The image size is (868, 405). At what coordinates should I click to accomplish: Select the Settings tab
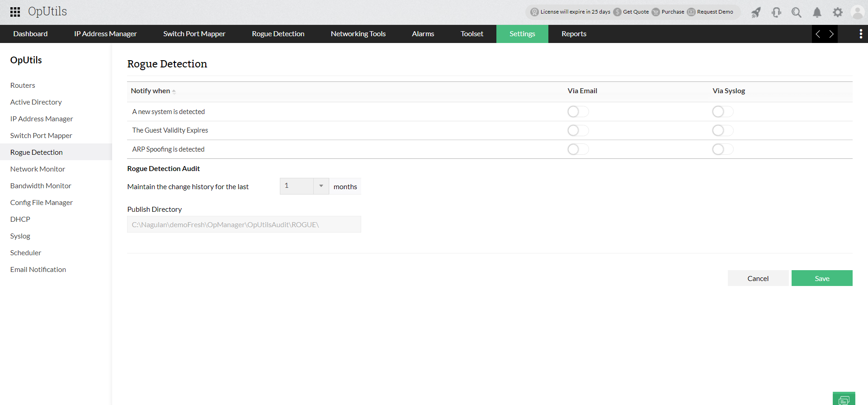[x=522, y=34]
